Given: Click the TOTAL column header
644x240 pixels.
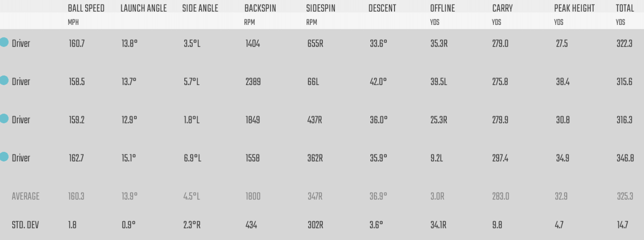Looking at the screenshot, I should pos(625,8).
